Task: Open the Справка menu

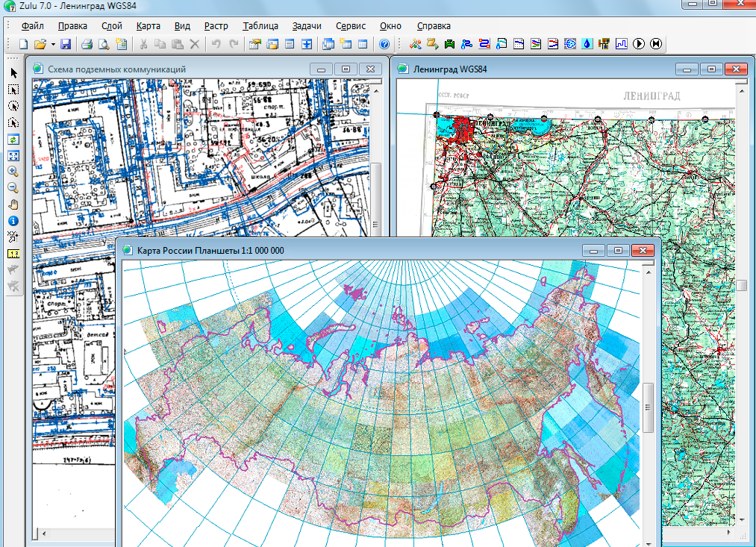Action: click(434, 26)
